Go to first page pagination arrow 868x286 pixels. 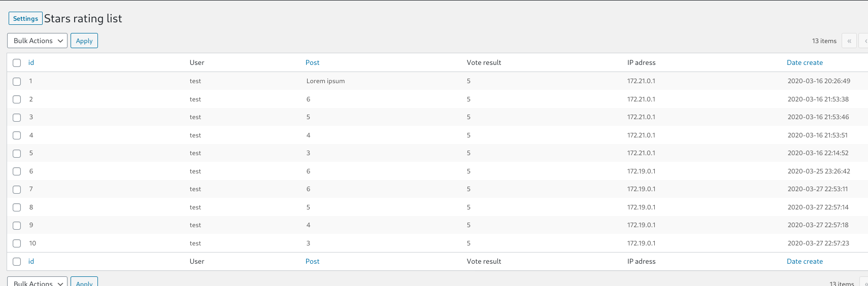[x=849, y=41]
